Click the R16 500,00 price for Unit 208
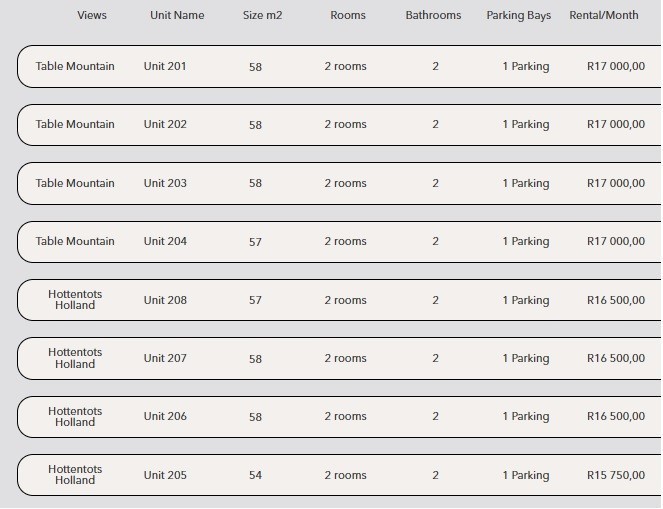The height and width of the screenshot is (509, 663). [x=616, y=300]
